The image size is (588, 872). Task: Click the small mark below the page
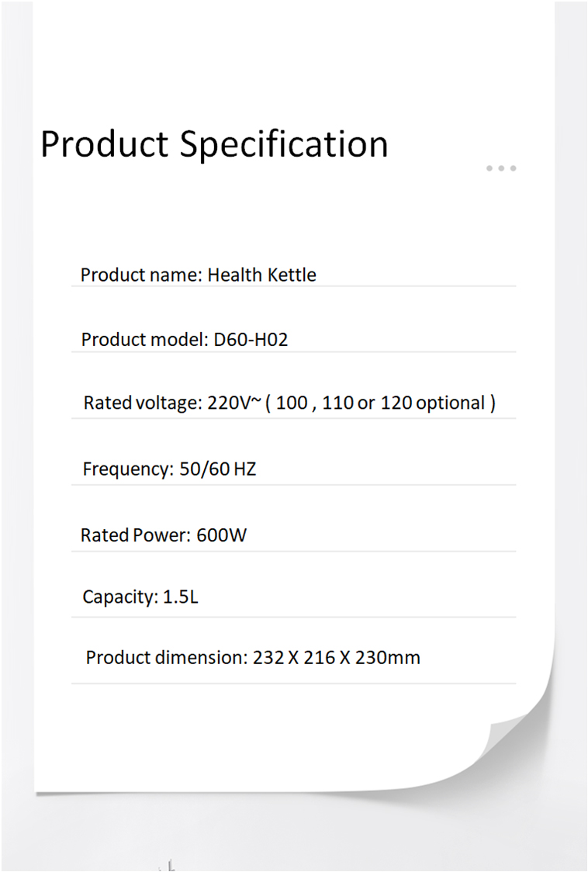[168, 865]
